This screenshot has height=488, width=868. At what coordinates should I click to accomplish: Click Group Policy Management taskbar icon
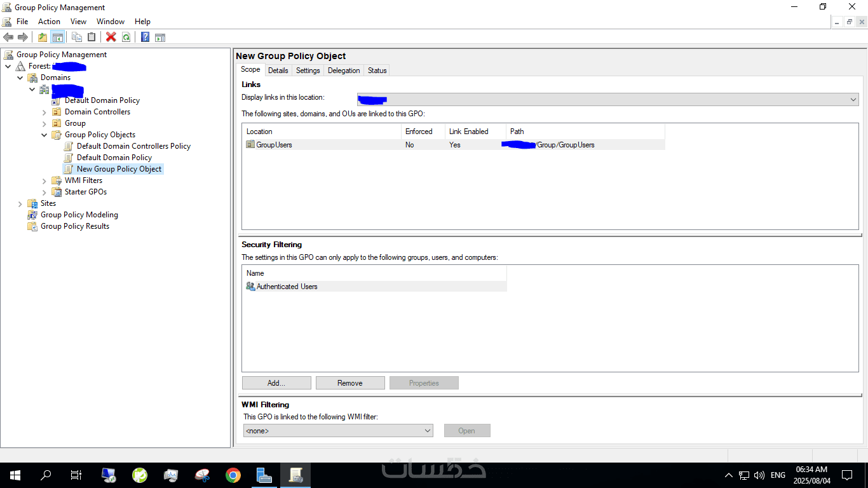click(295, 475)
